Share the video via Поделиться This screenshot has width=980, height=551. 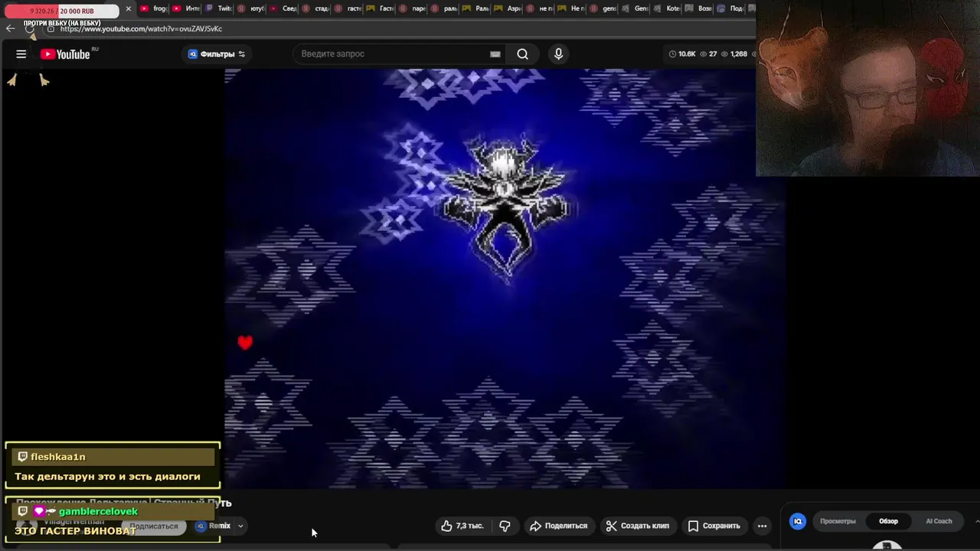[558, 526]
